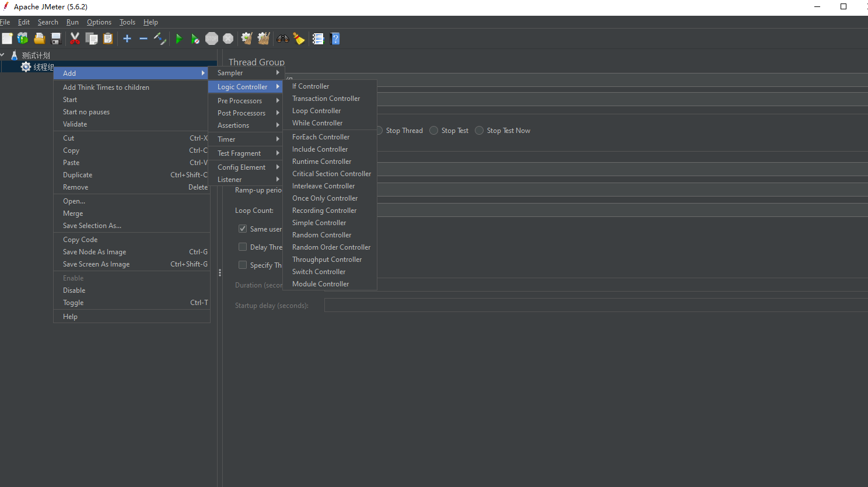Click Disable in the context menu
This screenshot has height=487, width=868.
coord(132,290)
